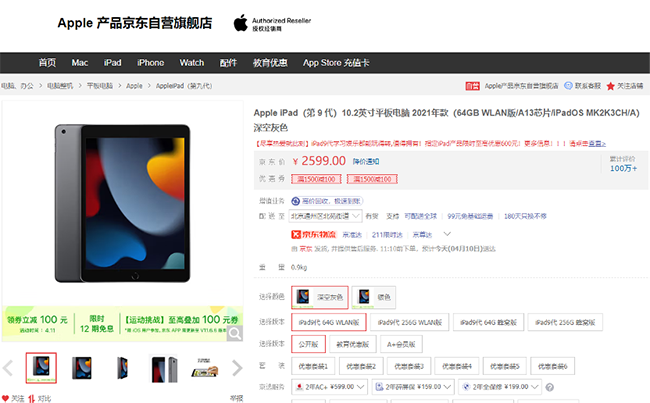This screenshot has width=650, height=403.
Task: Expand 京东物流 delivery options chevron
Action: [447, 234]
